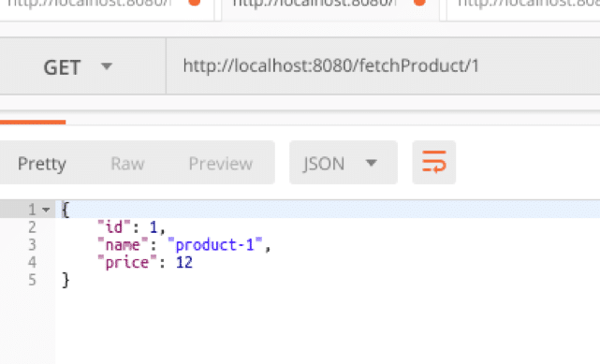600x364 pixels.
Task: Toggle the orange line wrap icon
Action: pos(434,163)
